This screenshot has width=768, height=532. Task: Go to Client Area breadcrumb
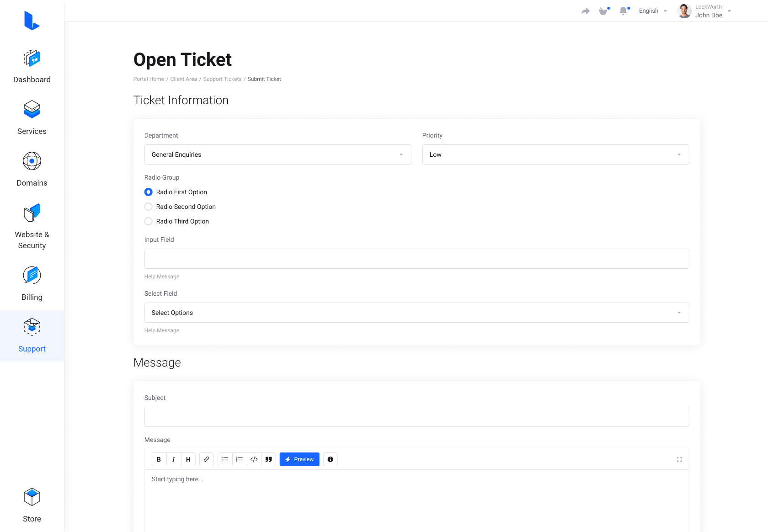184,79
